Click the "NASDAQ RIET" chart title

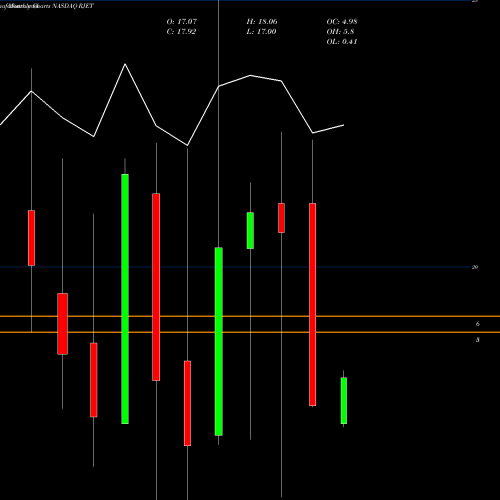click(x=73, y=6)
